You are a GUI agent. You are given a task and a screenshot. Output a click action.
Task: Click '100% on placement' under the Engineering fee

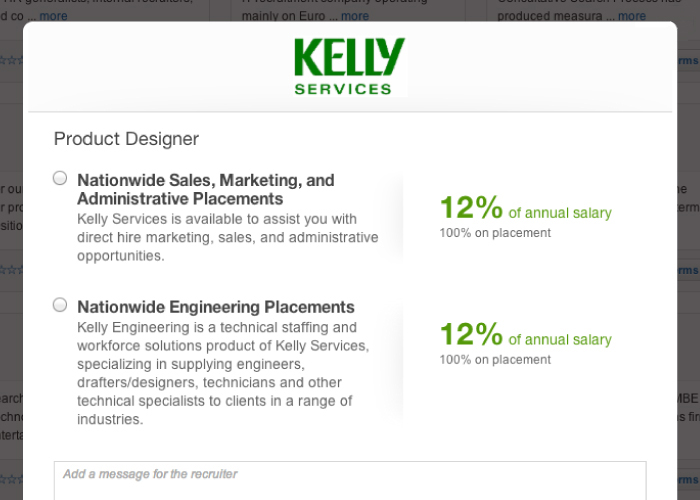[x=495, y=360]
